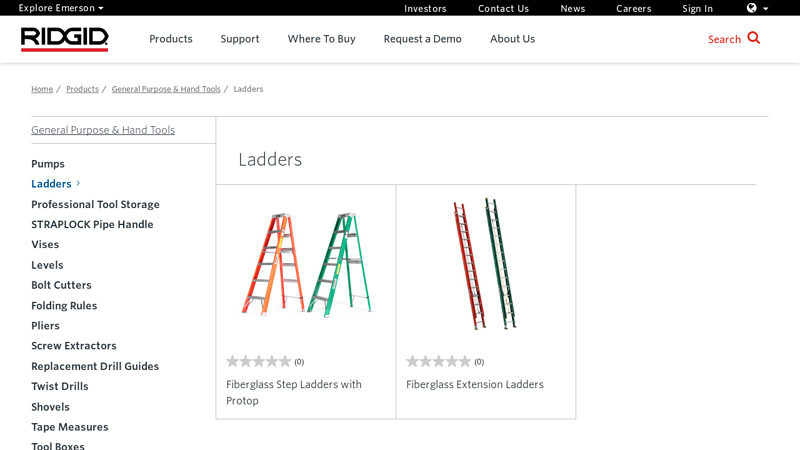Open the About Us menu

point(512,39)
